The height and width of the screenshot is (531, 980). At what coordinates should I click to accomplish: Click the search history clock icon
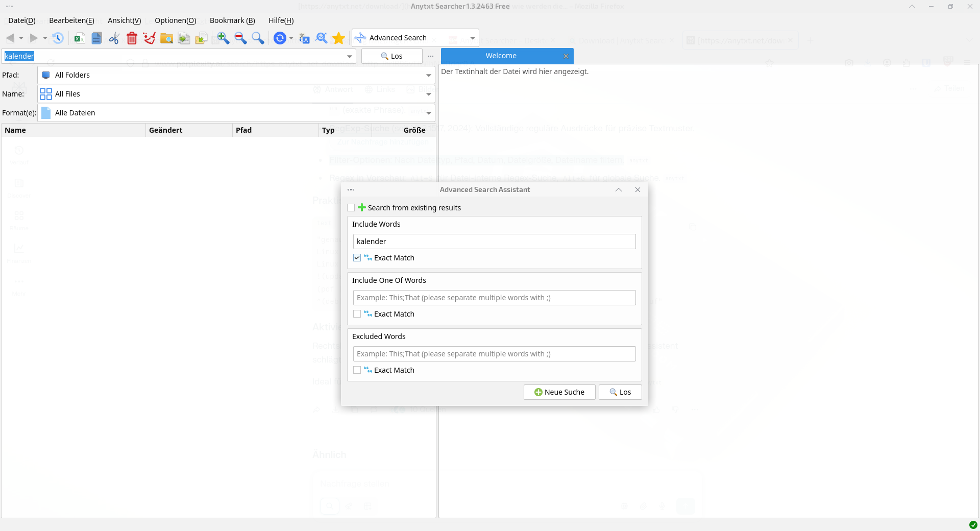point(58,38)
